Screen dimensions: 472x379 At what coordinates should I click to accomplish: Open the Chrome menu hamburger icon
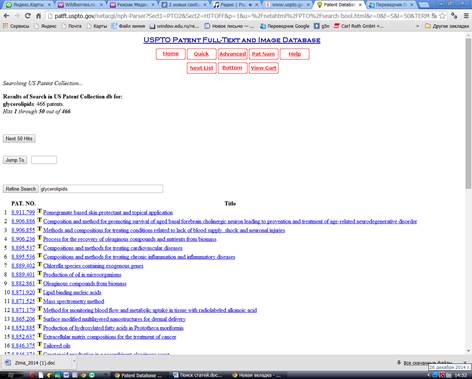[x=466, y=16]
